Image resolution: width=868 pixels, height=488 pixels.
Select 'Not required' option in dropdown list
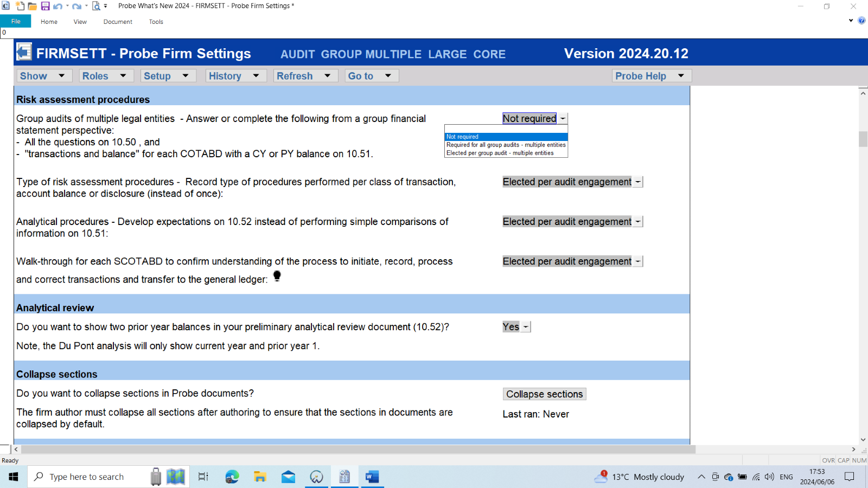(506, 137)
